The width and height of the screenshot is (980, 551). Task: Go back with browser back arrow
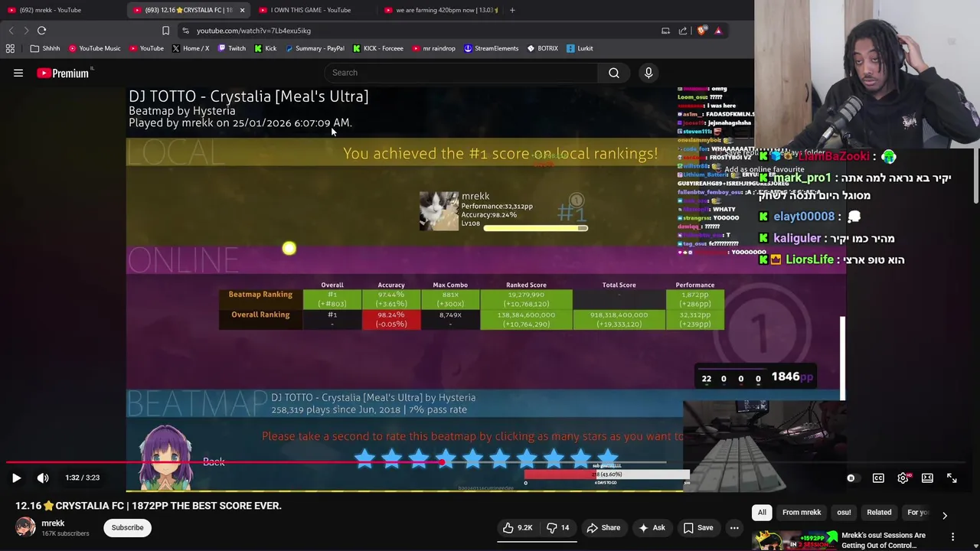pyautogui.click(x=11, y=31)
